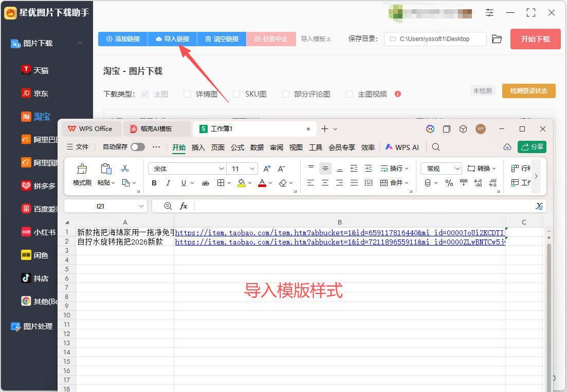Click the 开始下载 button
The width and height of the screenshot is (567, 392).
(535, 39)
